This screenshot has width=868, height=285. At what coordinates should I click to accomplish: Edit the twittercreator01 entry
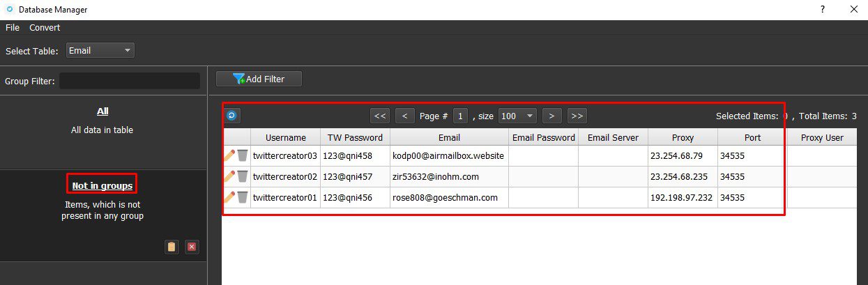point(229,197)
